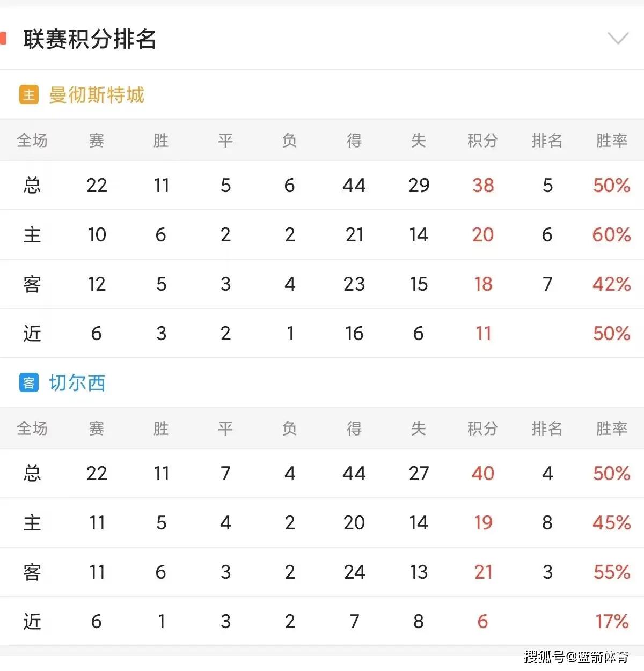Select Manchester City 近 recent row label

click(32, 334)
